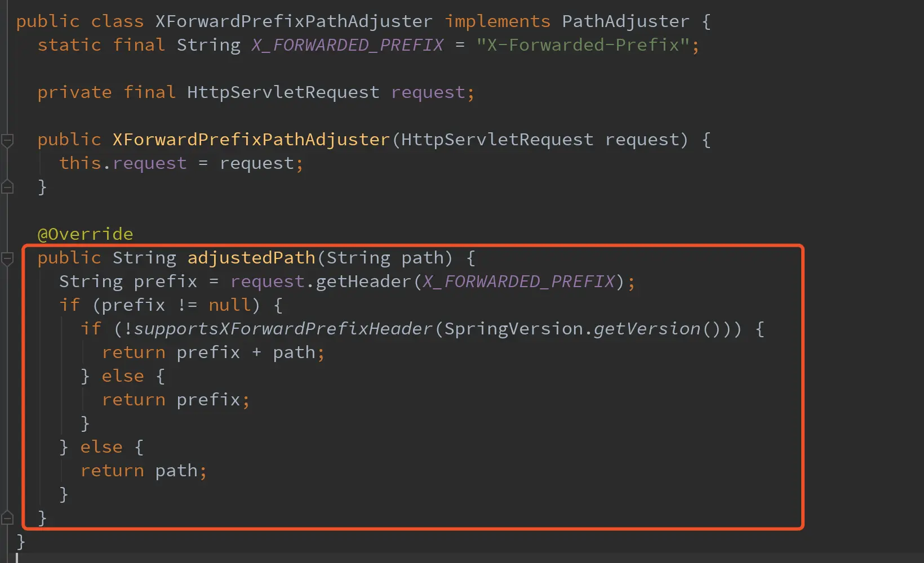
Task: Select the "X-Forwarded-Prefix" string literal
Action: coord(583,45)
